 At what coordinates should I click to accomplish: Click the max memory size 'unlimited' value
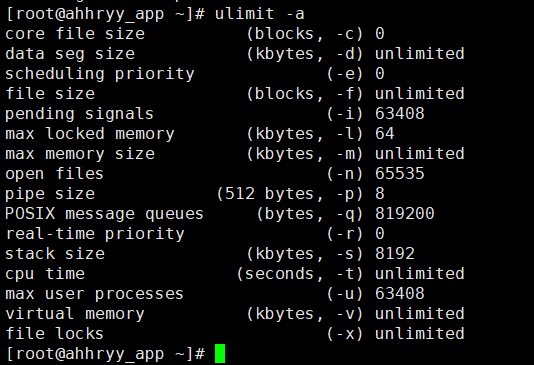pyautogui.click(x=420, y=154)
